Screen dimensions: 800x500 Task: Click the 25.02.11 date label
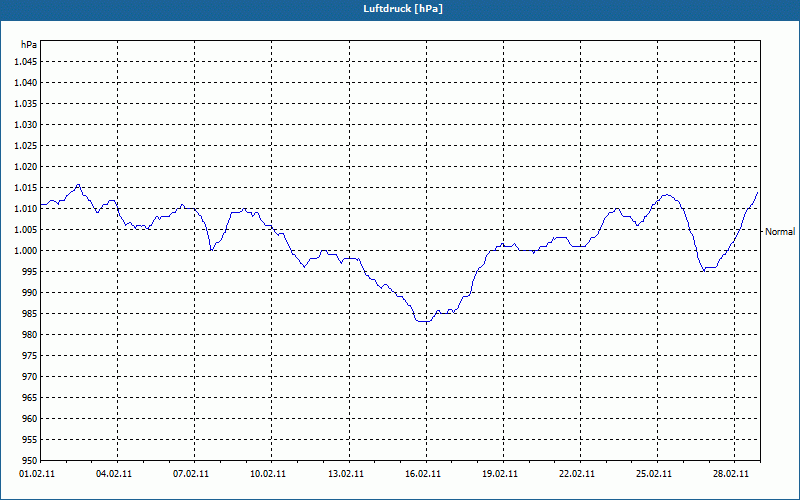click(654, 473)
